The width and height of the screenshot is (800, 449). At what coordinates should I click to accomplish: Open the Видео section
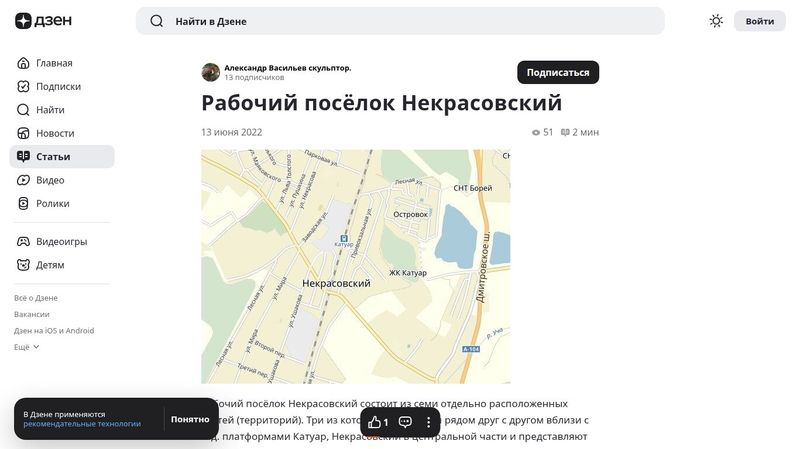tap(49, 180)
